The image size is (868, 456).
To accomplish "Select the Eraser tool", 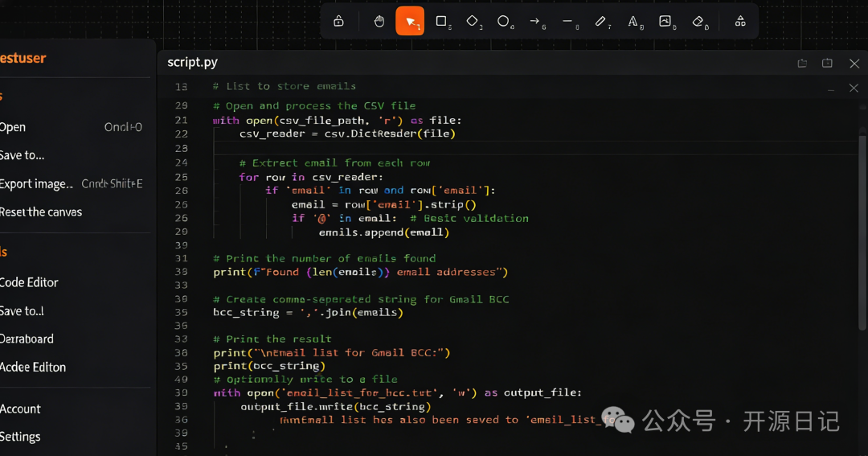I will pyautogui.click(x=698, y=22).
